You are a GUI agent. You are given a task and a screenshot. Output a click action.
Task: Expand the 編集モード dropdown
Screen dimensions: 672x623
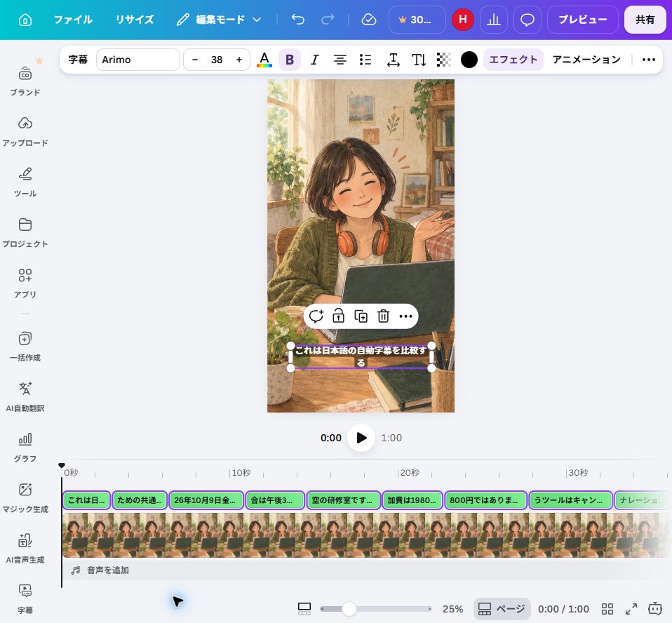click(x=220, y=20)
